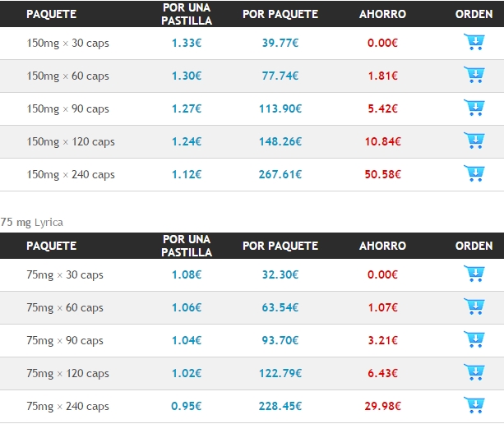Order 150mg × 240 caps via cart icon
The width and height of the screenshot is (504, 424).
click(x=474, y=173)
